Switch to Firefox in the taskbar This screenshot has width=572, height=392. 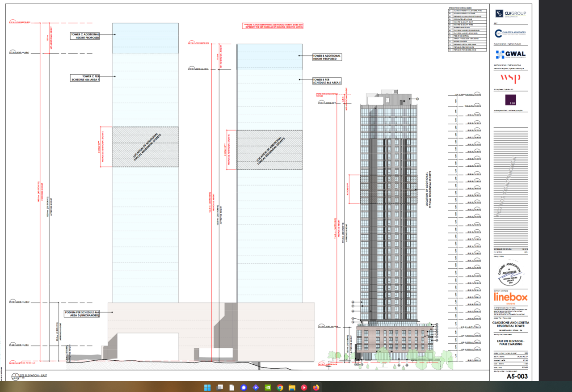(316, 387)
